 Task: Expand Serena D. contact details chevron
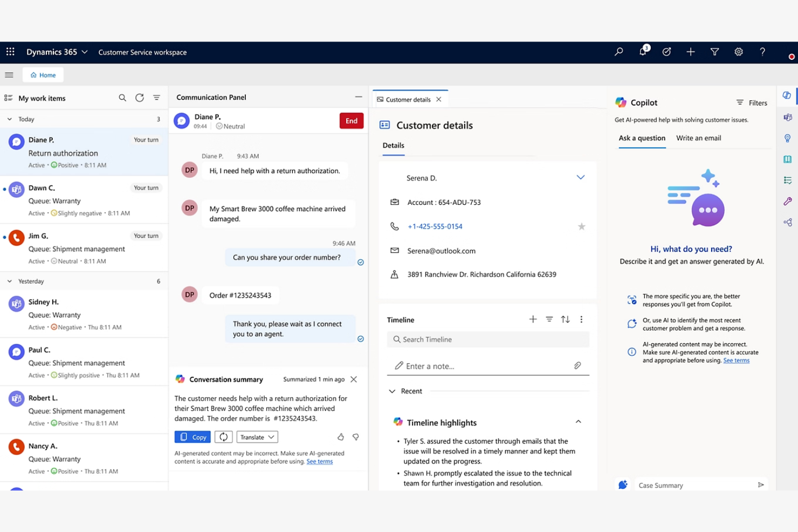581,177
